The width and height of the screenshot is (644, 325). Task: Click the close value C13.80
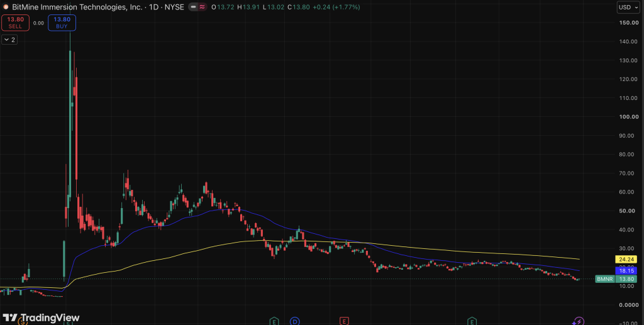(298, 7)
